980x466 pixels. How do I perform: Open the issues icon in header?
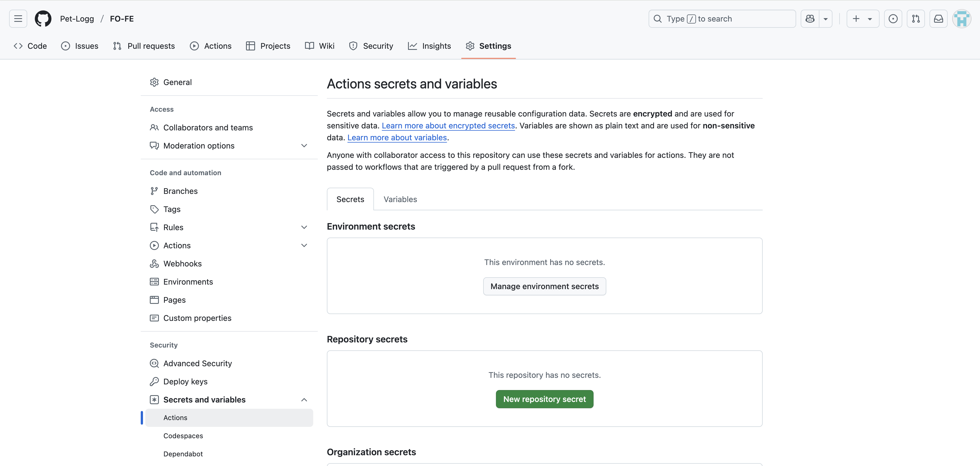click(893, 19)
